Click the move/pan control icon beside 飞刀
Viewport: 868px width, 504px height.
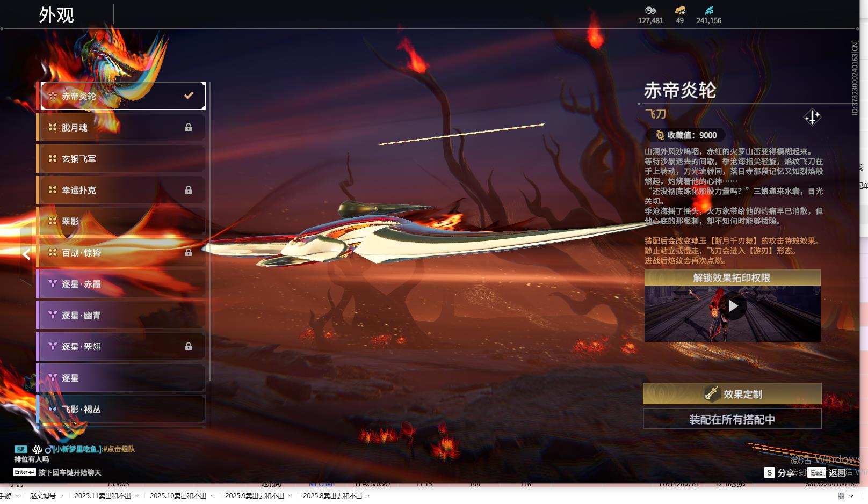click(812, 118)
